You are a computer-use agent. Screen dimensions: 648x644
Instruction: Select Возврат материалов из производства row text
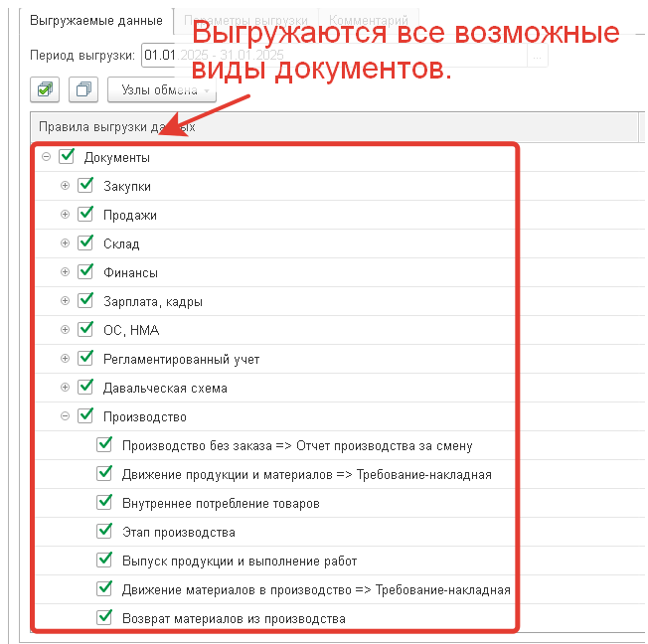(x=234, y=619)
